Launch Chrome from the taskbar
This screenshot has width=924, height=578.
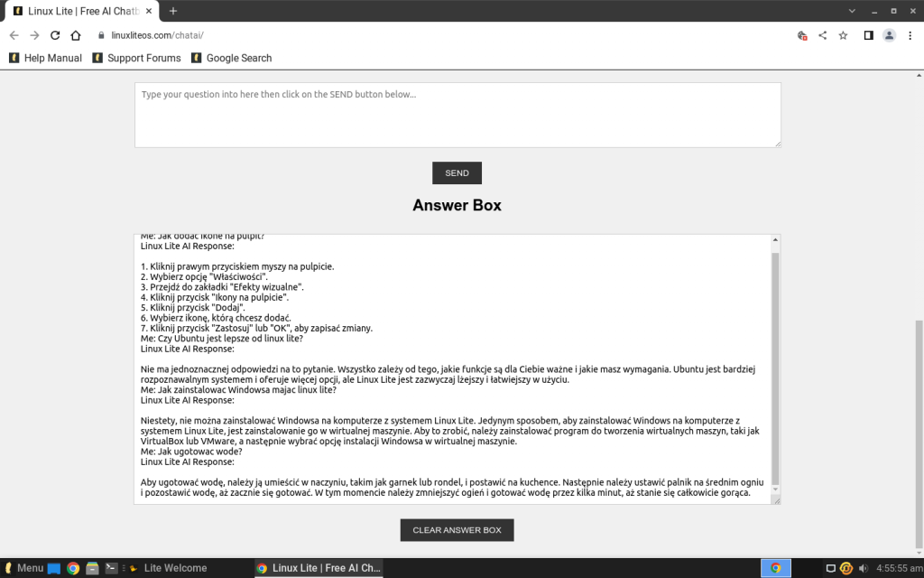72,568
